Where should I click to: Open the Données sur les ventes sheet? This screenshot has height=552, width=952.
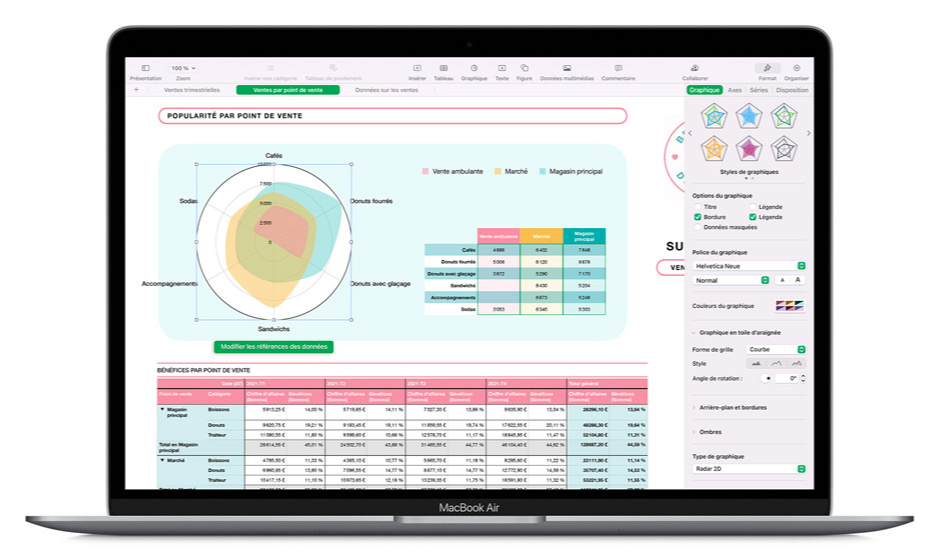coord(386,90)
